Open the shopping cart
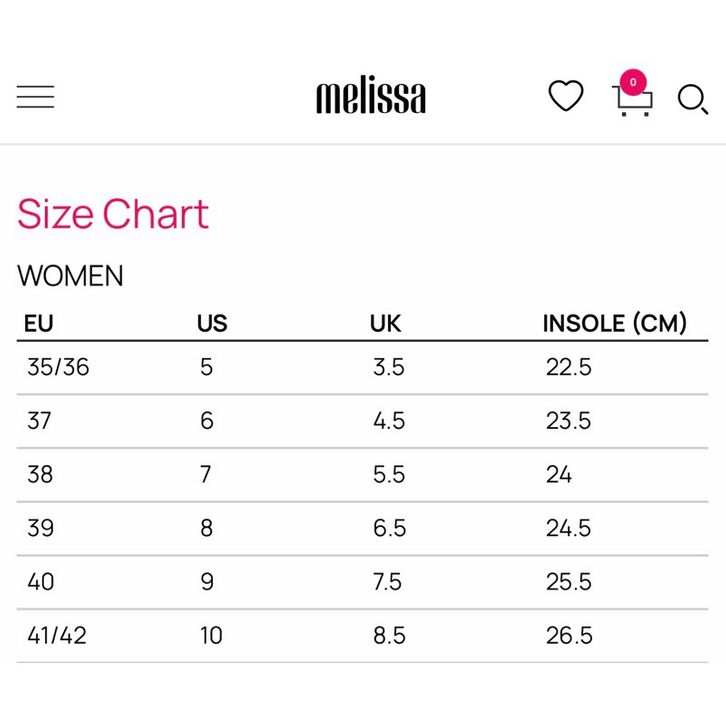 coord(632,101)
